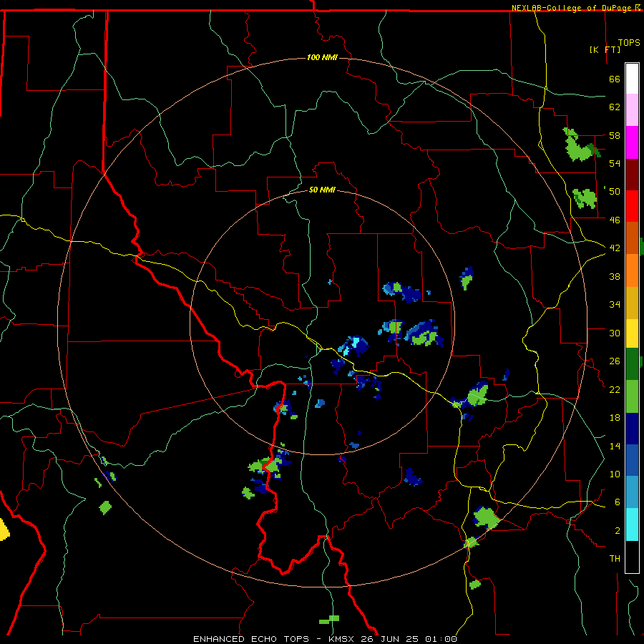Screen dimensions: 644x644
Task: Click the "100 NMI" range ring label
Action: click(322, 57)
